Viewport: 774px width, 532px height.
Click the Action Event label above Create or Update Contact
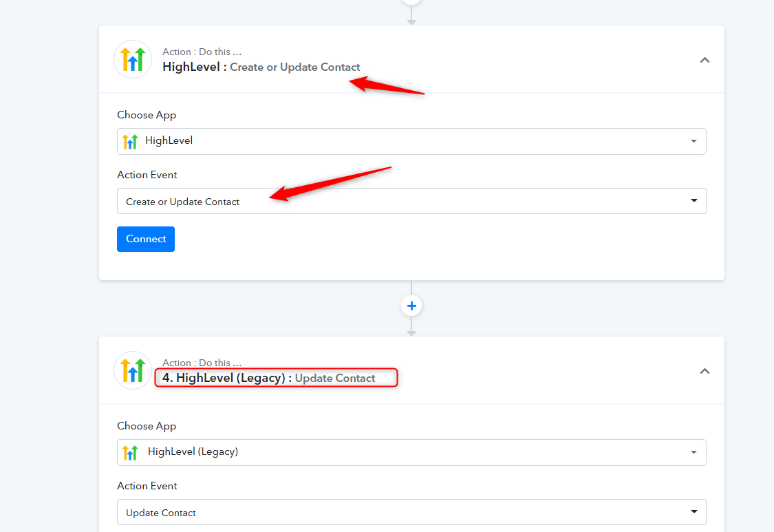[x=147, y=175]
